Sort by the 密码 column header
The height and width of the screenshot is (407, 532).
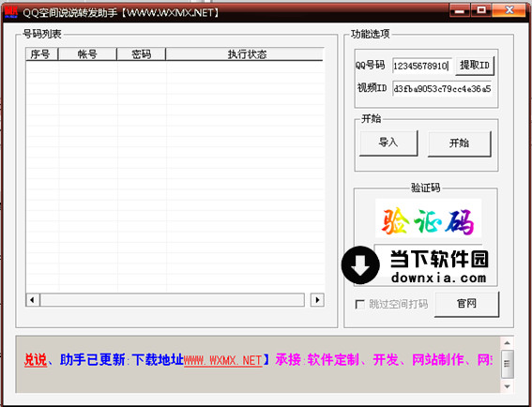click(x=141, y=54)
